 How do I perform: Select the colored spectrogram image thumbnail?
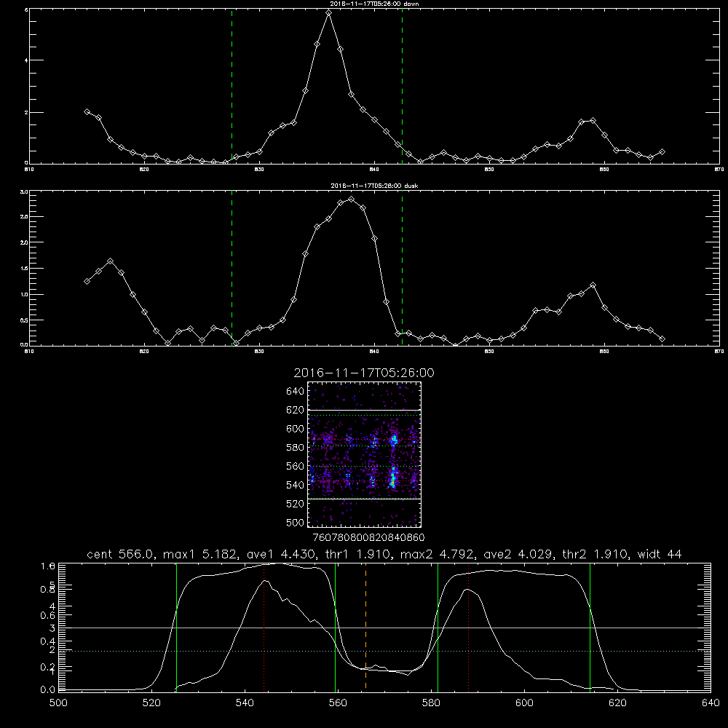click(365, 454)
